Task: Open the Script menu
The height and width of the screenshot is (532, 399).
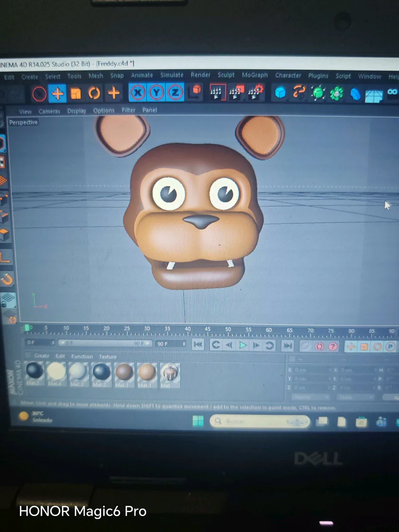Action: click(343, 76)
